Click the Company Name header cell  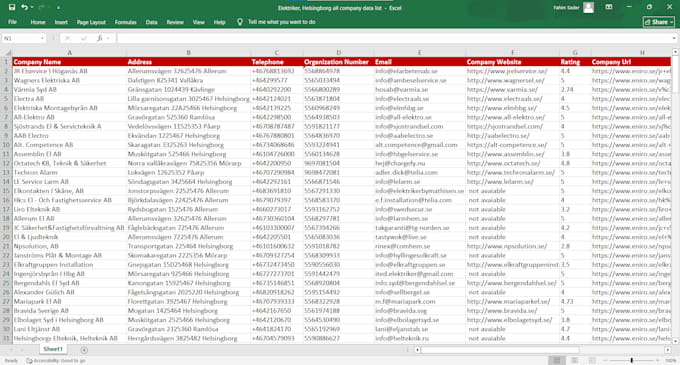tap(69, 62)
